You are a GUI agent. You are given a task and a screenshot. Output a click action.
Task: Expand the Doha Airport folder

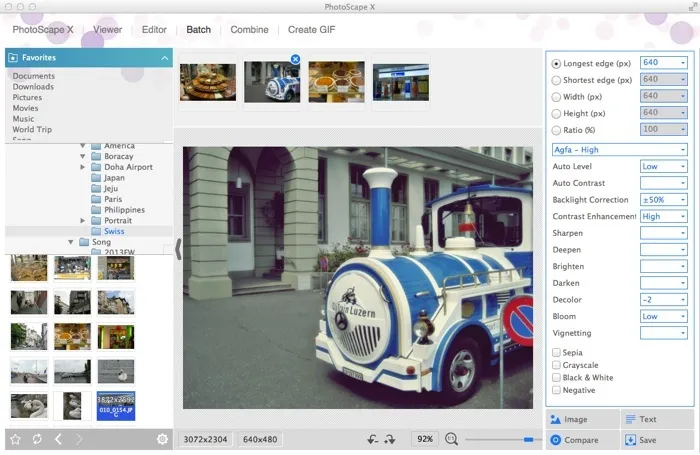[x=83, y=167]
